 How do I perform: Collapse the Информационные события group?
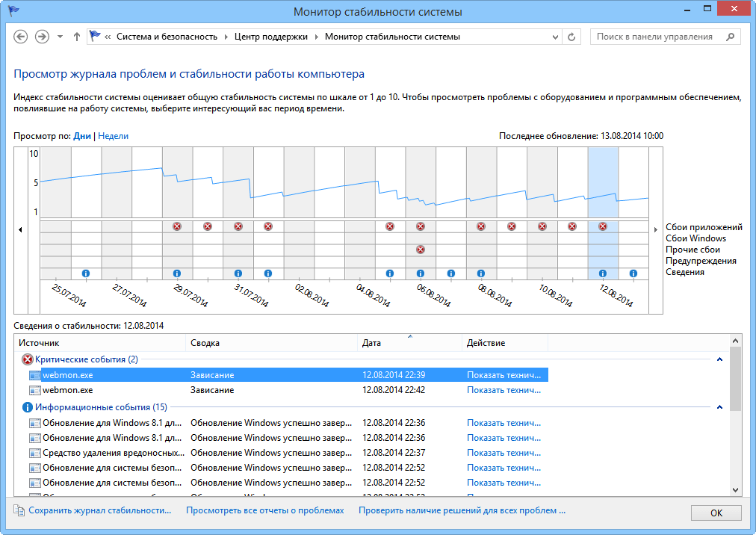pos(719,407)
